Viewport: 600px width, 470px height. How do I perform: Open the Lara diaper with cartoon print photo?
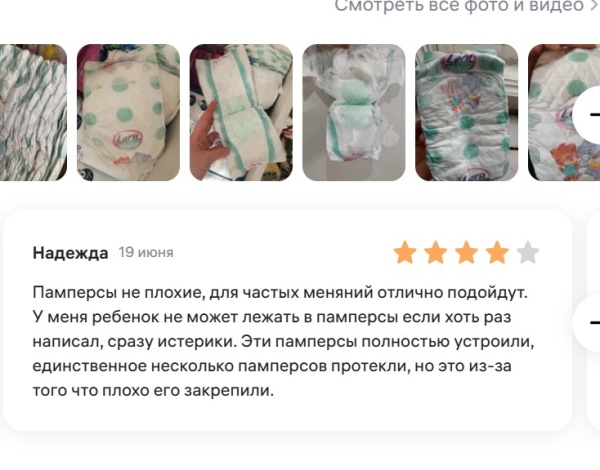point(467,112)
